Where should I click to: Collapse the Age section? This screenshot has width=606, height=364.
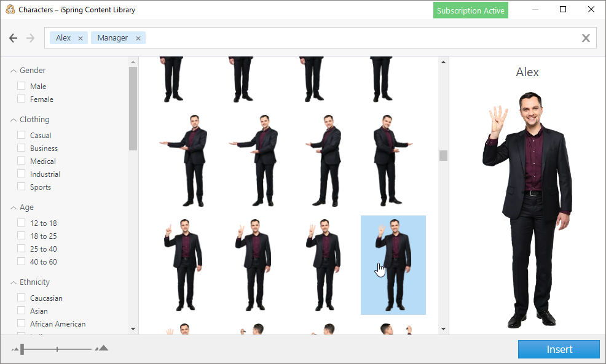[14, 207]
